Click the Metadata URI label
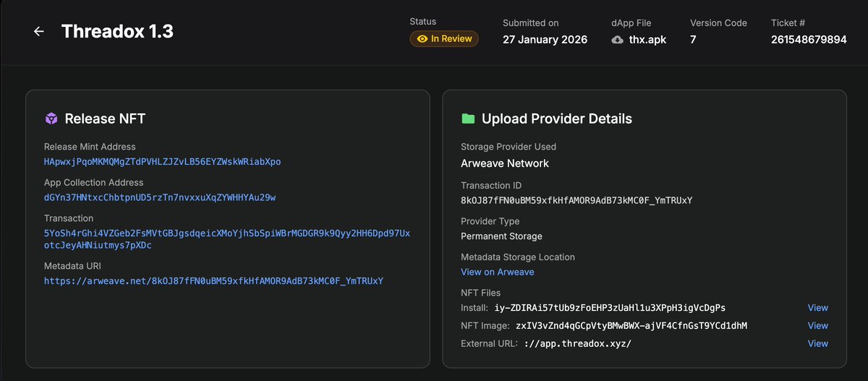This screenshot has width=868, height=381. [73, 266]
